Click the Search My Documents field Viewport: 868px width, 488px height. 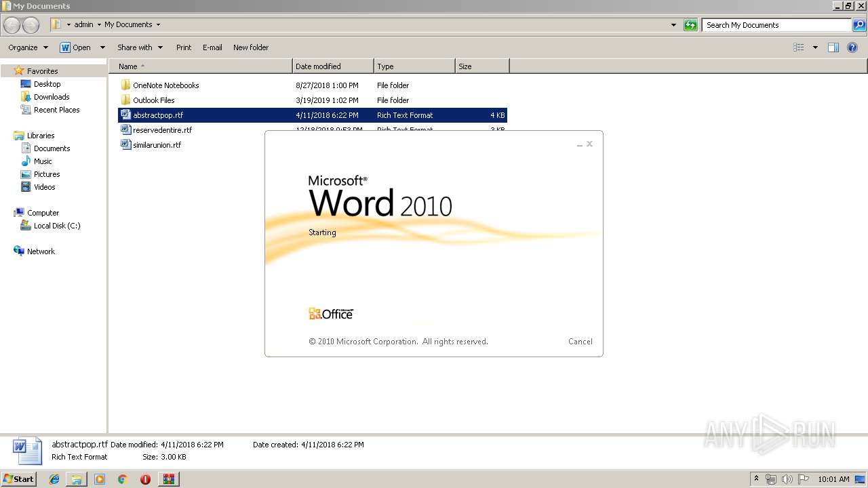776,25
